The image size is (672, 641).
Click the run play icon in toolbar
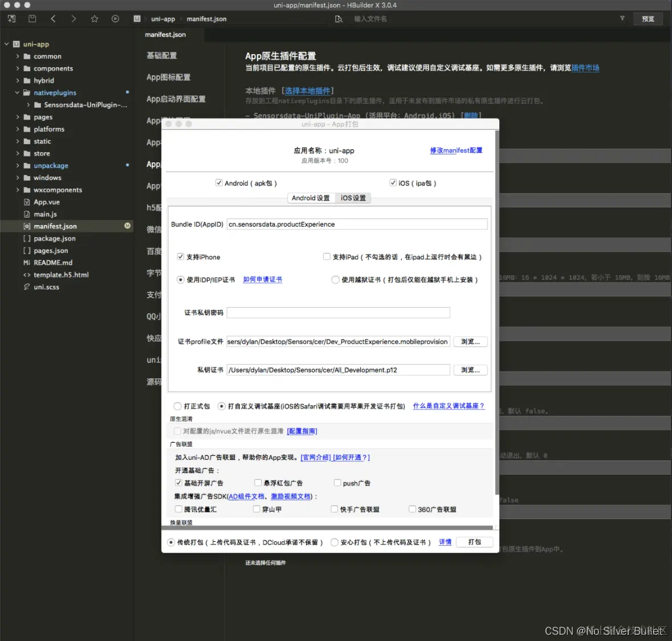click(x=115, y=19)
